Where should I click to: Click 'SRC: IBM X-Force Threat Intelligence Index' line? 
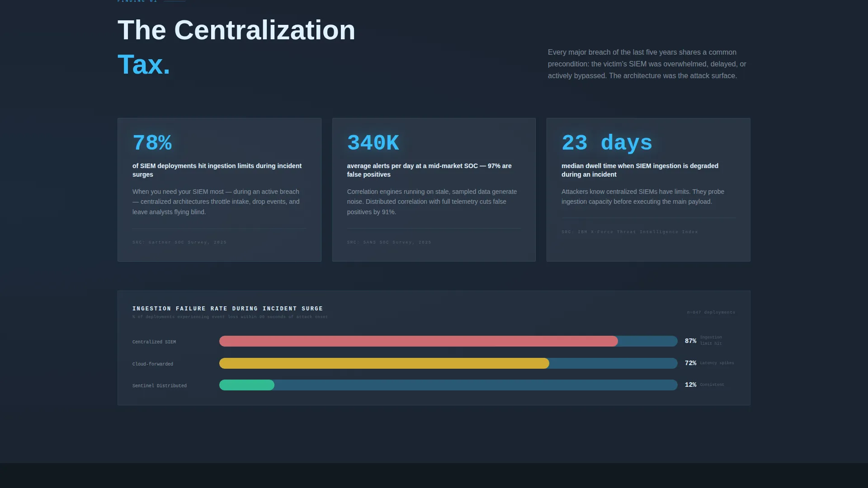[x=630, y=232]
